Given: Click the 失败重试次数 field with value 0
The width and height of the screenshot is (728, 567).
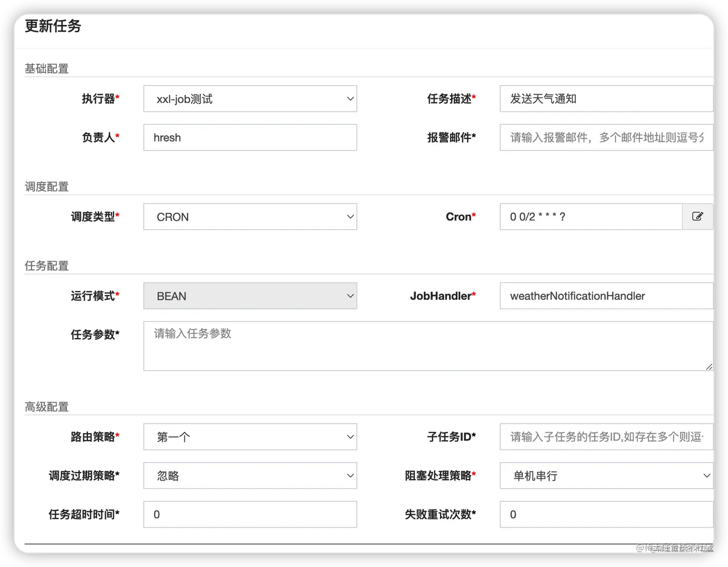Looking at the screenshot, I should point(606,514).
